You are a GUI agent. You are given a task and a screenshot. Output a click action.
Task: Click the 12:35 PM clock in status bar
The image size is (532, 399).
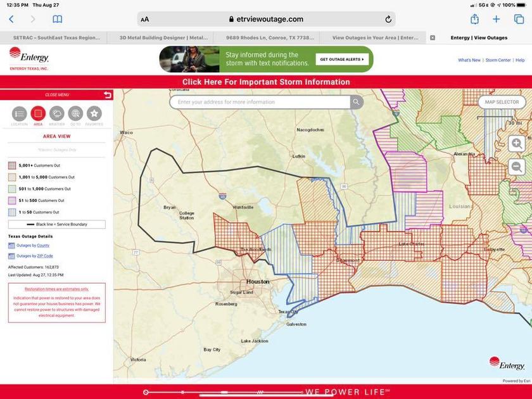pos(17,5)
